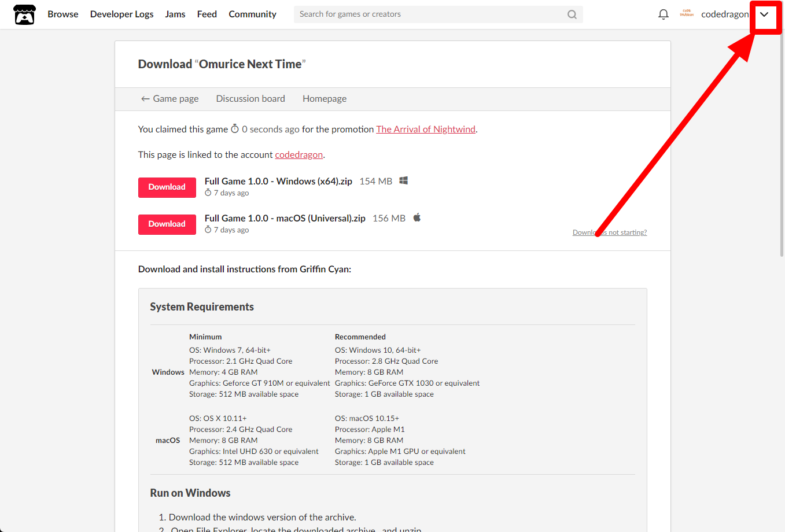Click the Windows platform icon

(x=404, y=180)
